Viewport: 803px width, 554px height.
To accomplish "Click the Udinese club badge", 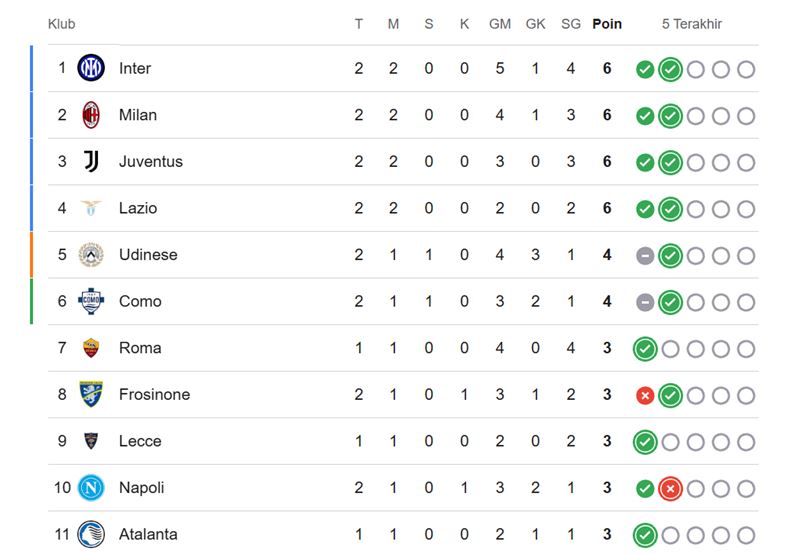I will (91, 254).
